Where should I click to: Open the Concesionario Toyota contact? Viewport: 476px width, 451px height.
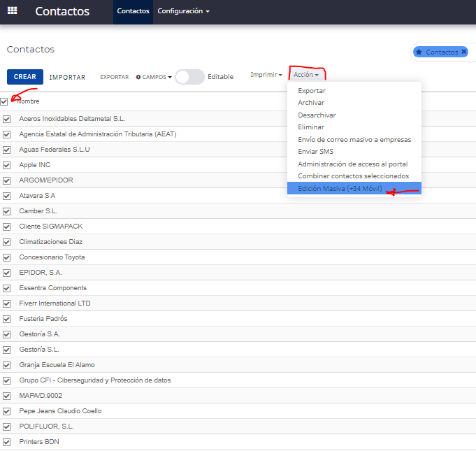coord(52,257)
